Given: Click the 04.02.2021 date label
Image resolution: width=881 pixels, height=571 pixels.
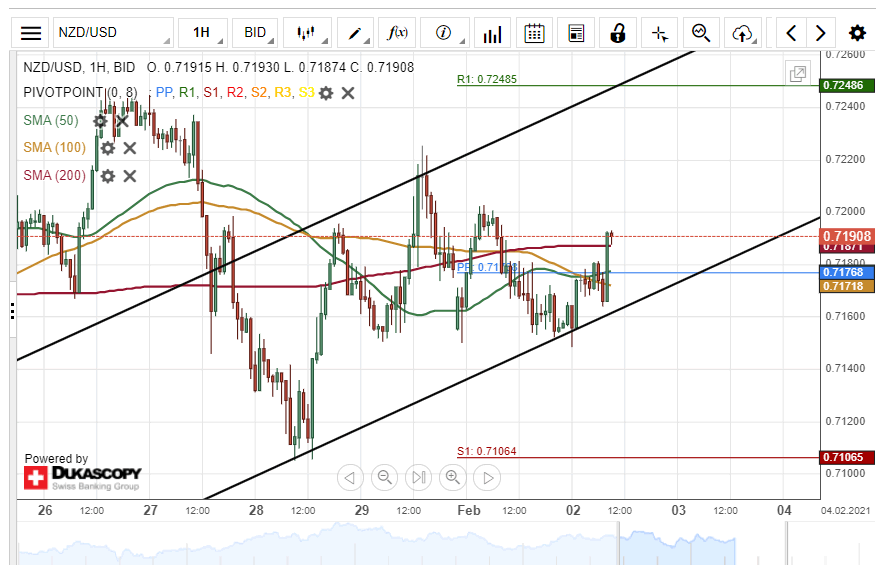Looking at the screenshot, I should click(x=846, y=511).
